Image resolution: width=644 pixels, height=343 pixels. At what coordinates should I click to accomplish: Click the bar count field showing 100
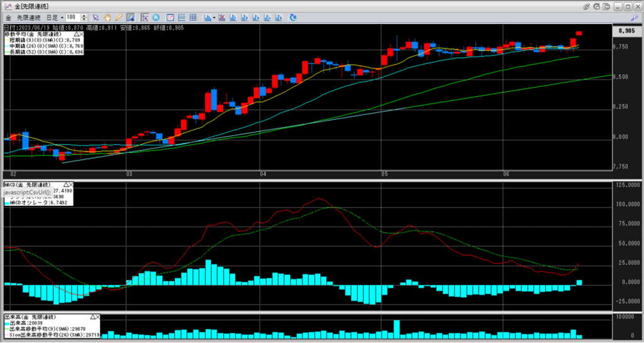coord(72,17)
